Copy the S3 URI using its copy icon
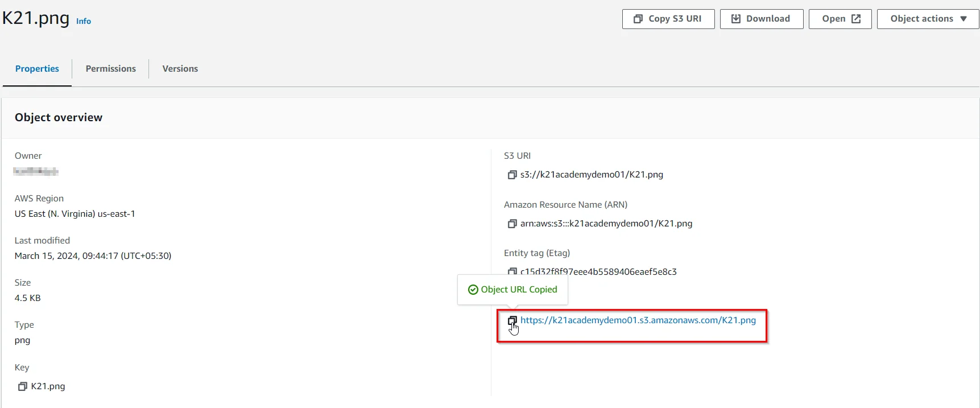This screenshot has height=408, width=980. tap(512, 175)
